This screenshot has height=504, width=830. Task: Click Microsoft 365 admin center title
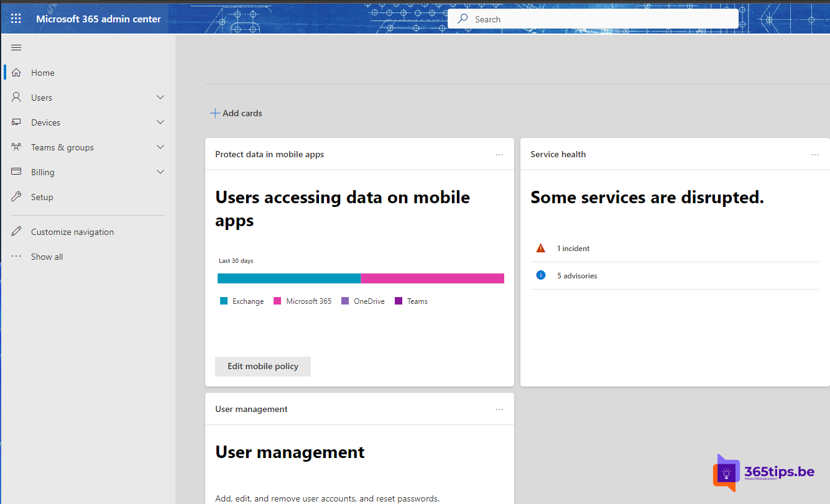click(98, 19)
